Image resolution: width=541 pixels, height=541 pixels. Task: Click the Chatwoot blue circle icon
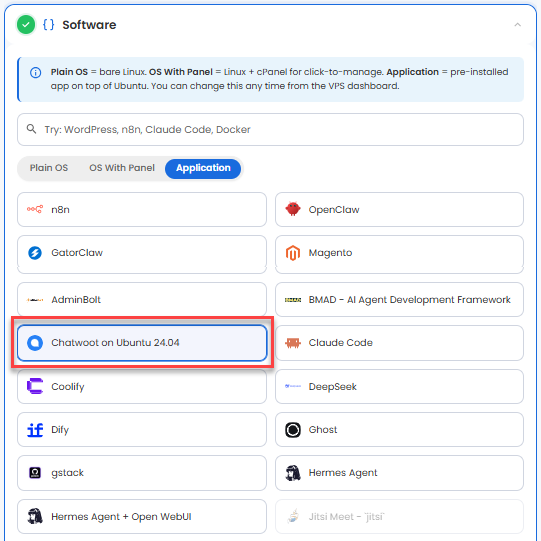(x=35, y=343)
